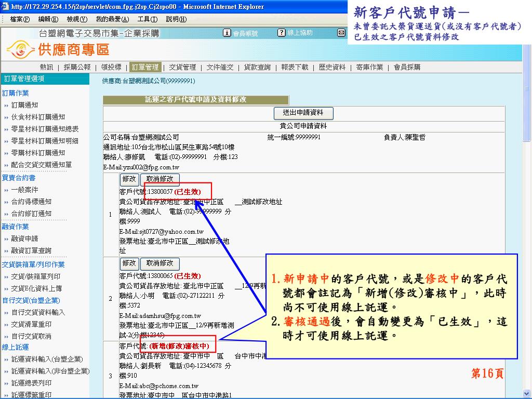Click 取消修改 button for customer code 13800065
Image resolution: width=532 pixels, height=399 pixels.
tap(160, 263)
